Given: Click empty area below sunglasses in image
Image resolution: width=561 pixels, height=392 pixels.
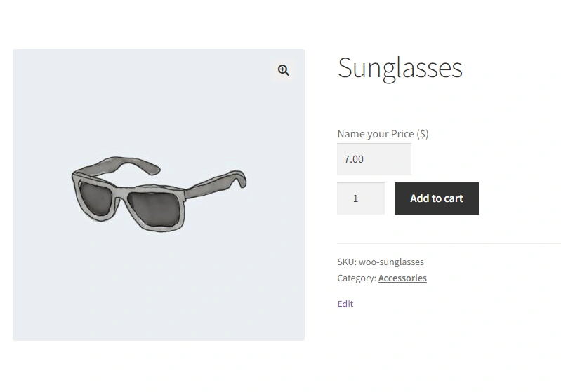Looking at the screenshot, I should pos(159,286).
